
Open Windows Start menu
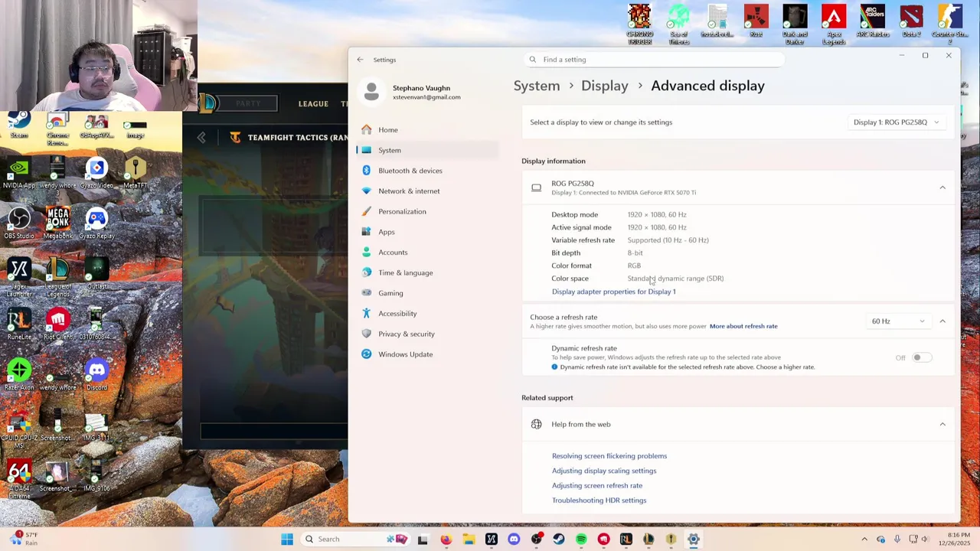[287, 540]
